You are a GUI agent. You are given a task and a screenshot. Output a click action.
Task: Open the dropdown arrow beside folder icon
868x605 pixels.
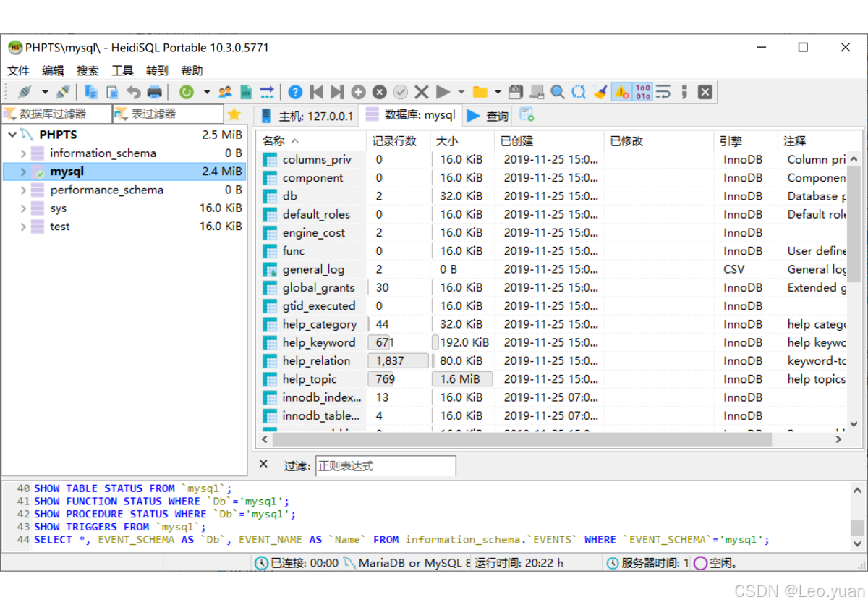pos(498,92)
